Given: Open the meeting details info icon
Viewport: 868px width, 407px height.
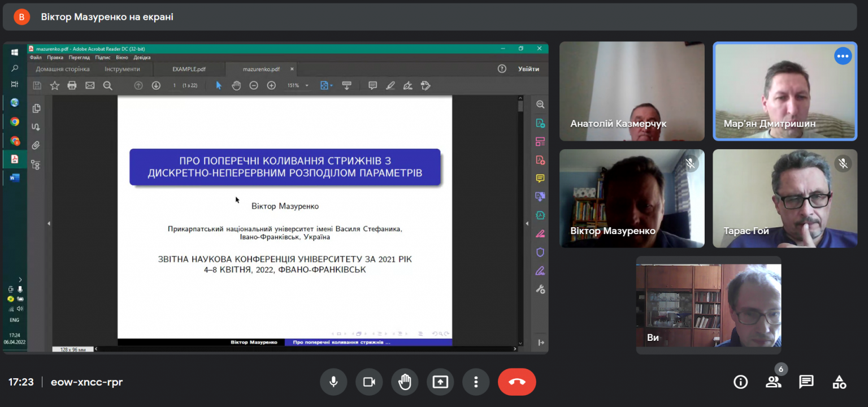Looking at the screenshot, I should pyautogui.click(x=740, y=382).
